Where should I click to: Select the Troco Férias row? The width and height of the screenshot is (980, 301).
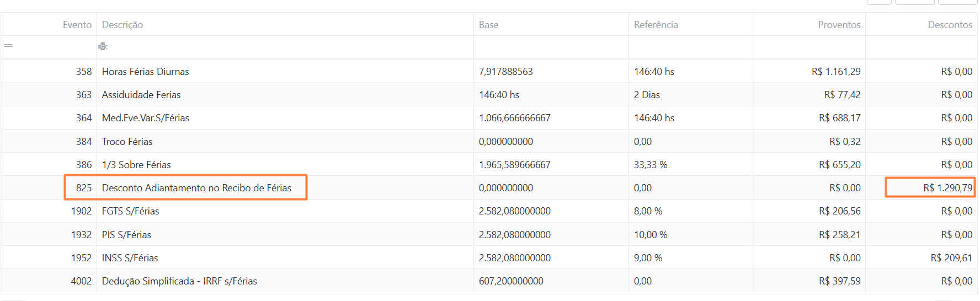[x=127, y=142]
